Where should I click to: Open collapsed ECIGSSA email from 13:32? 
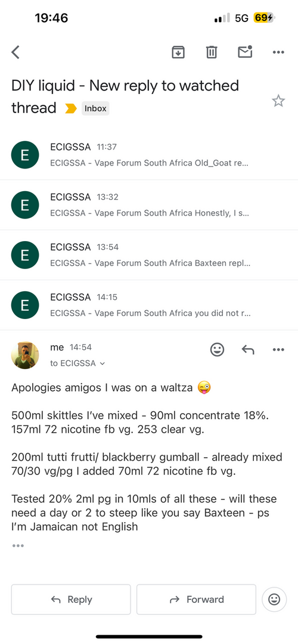pyautogui.click(x=149, y=205)
